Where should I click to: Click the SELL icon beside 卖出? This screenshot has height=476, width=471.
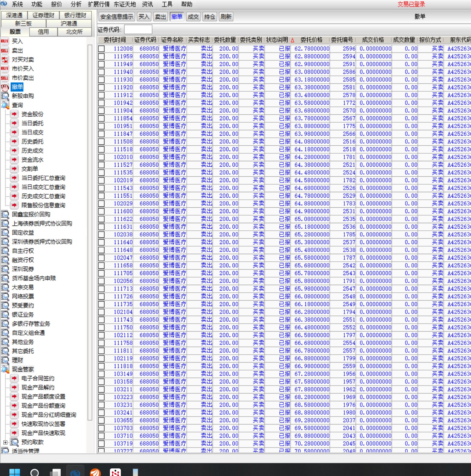coord(5,50)
